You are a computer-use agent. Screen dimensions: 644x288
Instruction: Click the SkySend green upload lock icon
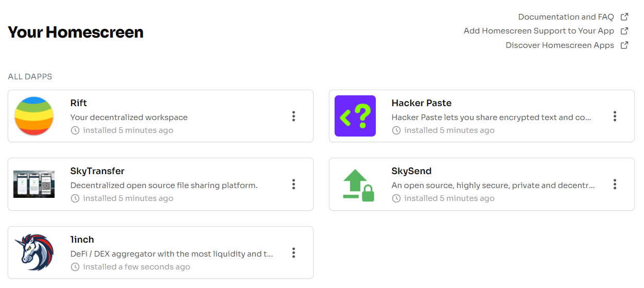point(359,185)
